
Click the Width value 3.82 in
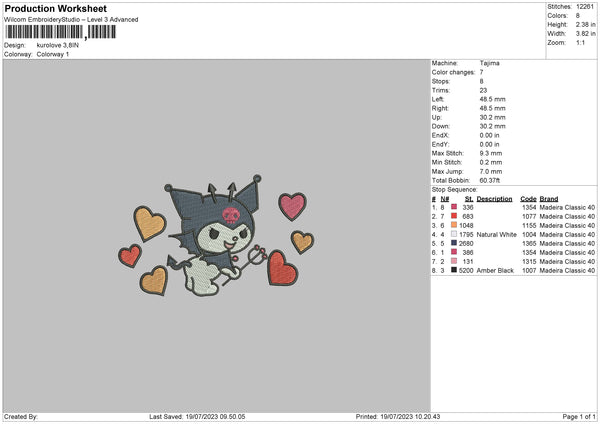coord(586,33)
